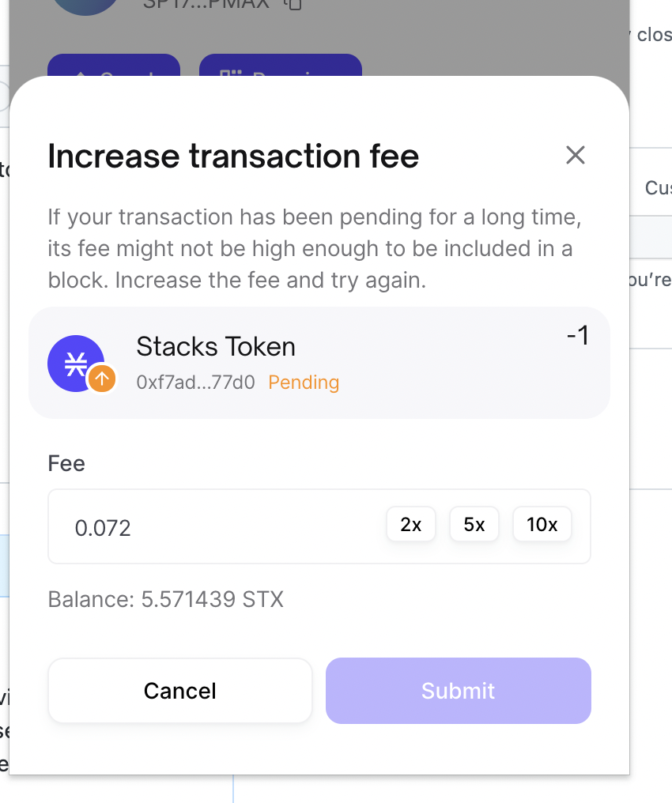This screenshot has height=803, width=672.
Task: Click the Pending status label
Action: pos(304,382)
